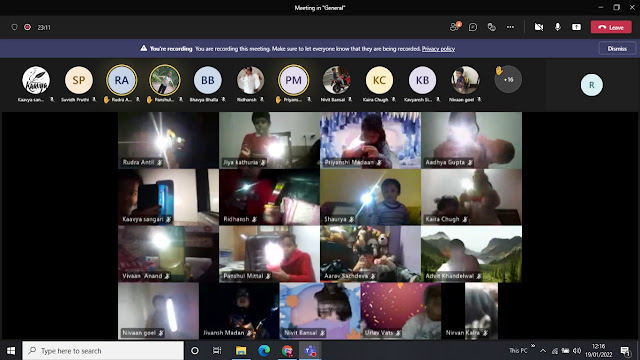Image resolution: width=640 pixels, height=360 pixels.
Task: Show hidden system tray icons
Action: pos(543,351)
